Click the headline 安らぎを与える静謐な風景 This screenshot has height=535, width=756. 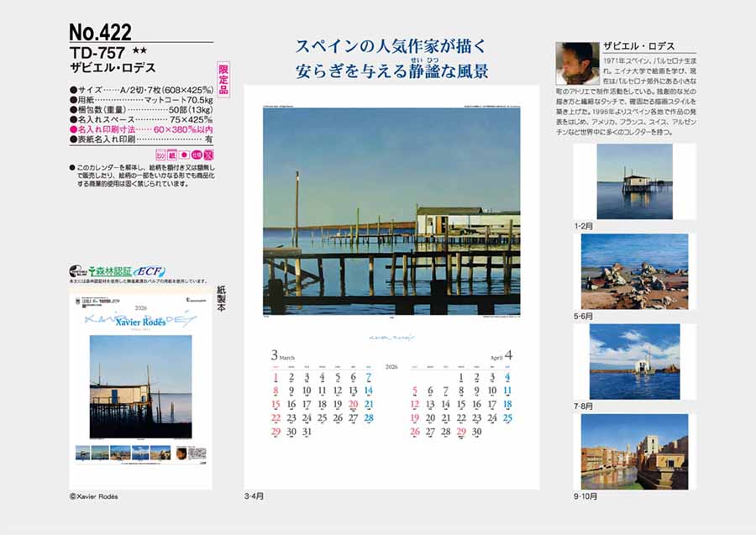point(391,71)
